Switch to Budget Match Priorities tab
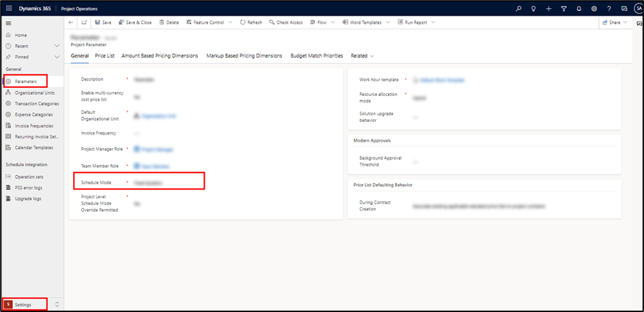The image size is (644, 312). 317,56
